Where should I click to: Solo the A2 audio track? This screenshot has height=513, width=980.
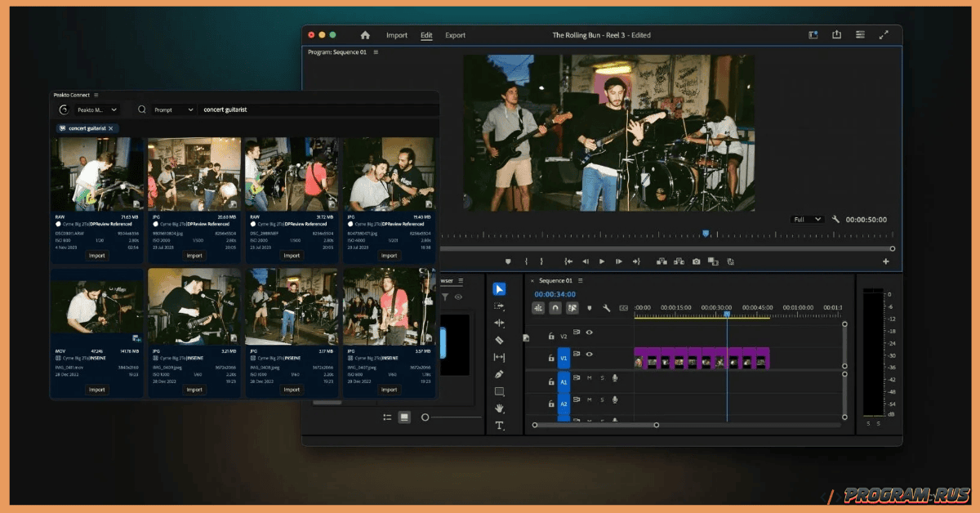coord(602,400)
